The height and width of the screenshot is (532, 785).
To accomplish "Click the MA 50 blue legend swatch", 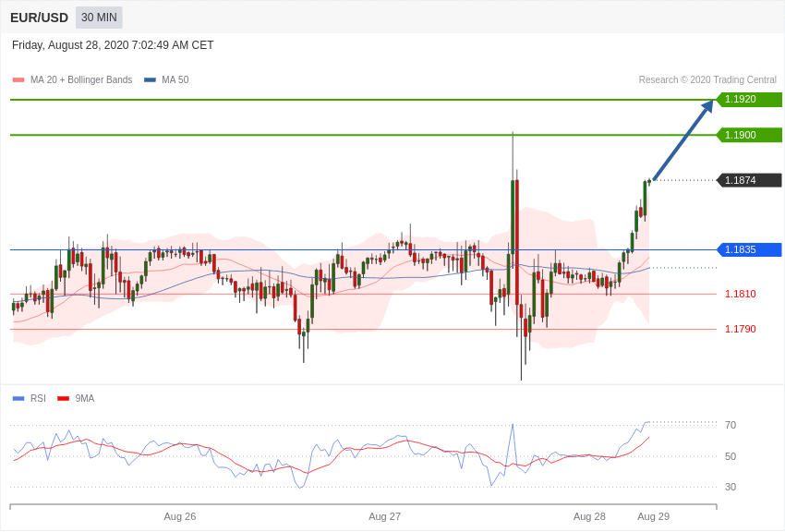I will click(150, 79).
